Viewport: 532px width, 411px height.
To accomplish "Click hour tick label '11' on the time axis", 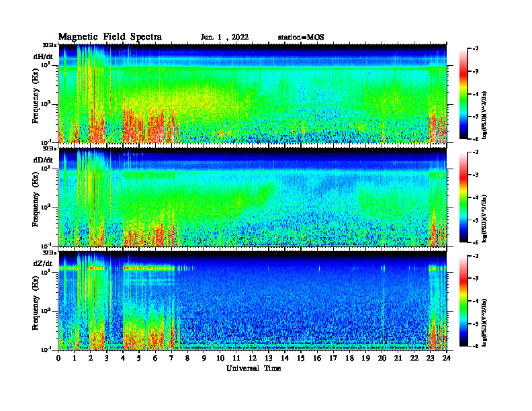I will 236,358.
